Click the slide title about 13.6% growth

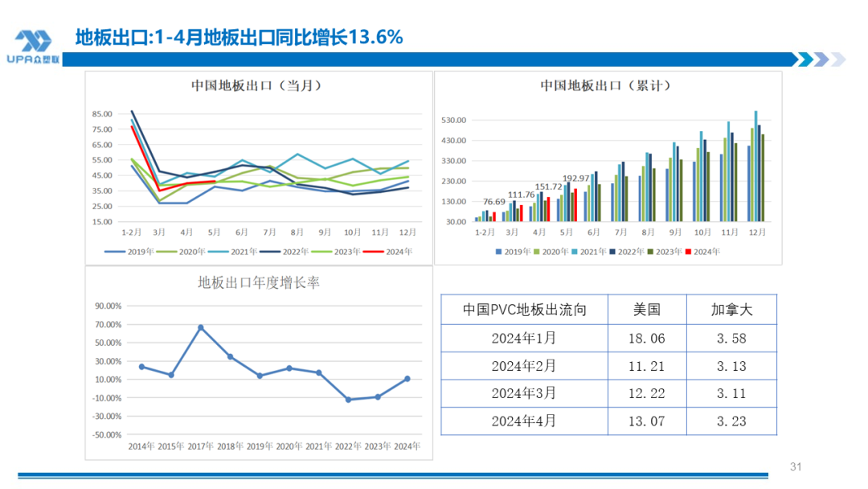[236, 36]
